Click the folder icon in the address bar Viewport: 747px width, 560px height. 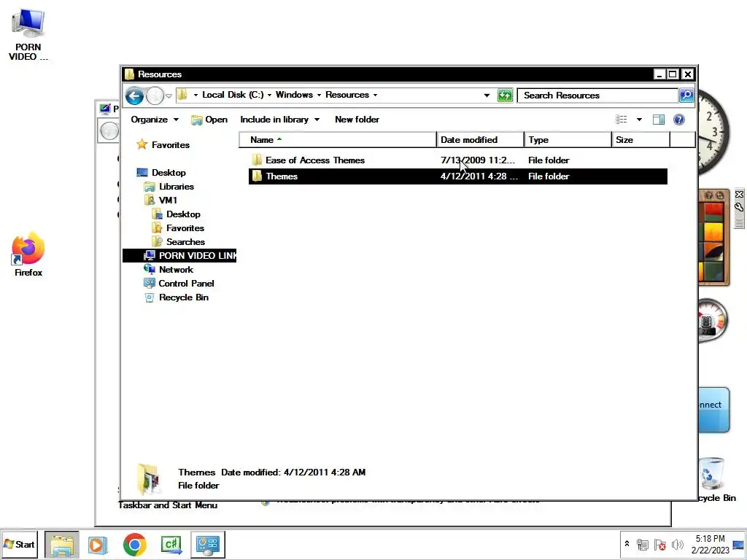(x=182, y=95)
